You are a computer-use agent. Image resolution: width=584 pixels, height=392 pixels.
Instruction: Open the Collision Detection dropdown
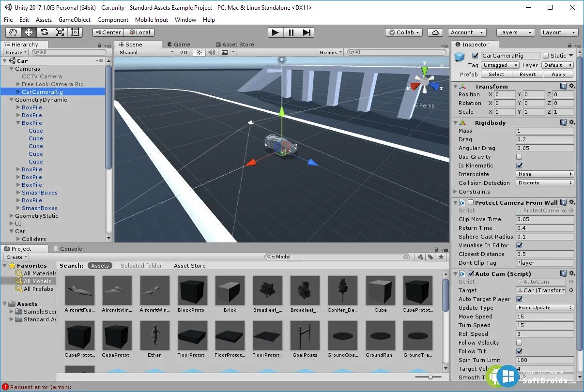[x=545, y=183]
